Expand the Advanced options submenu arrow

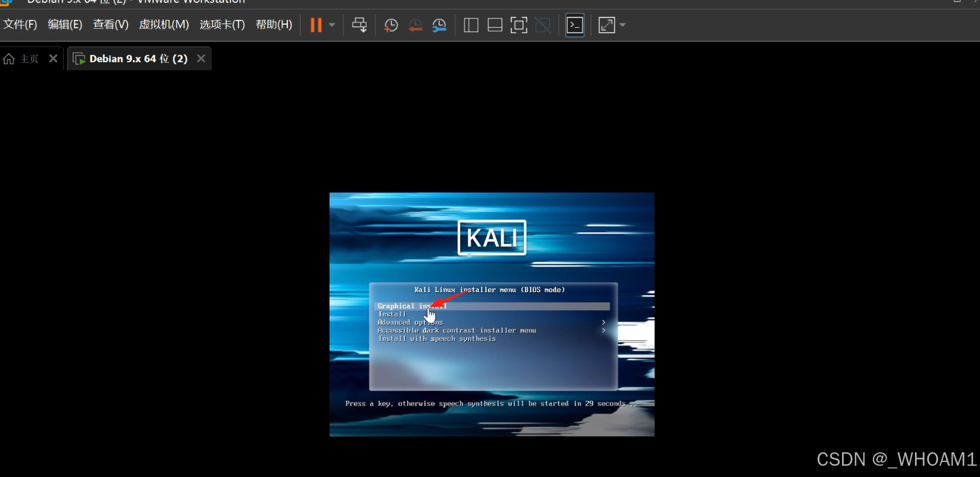click(604, 322)
